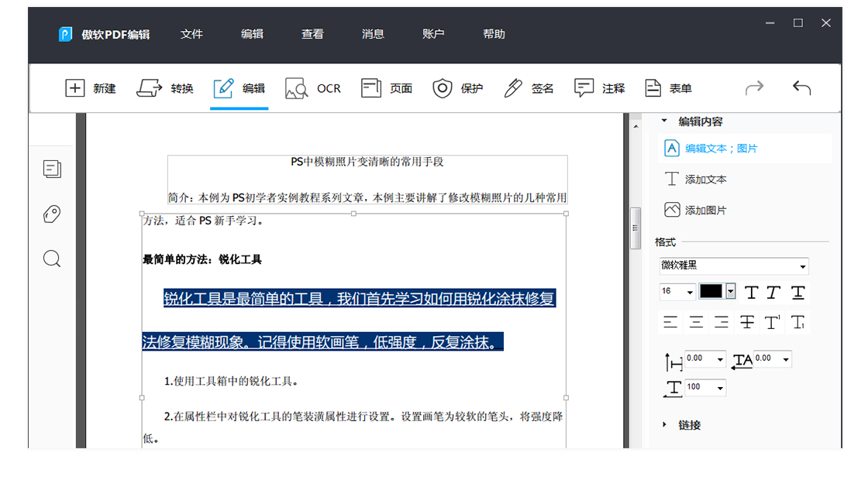Select 编辑文本；图片 option
Image resolution: width=868 pixels, height=480 pixels.
[x=744, y=148]
